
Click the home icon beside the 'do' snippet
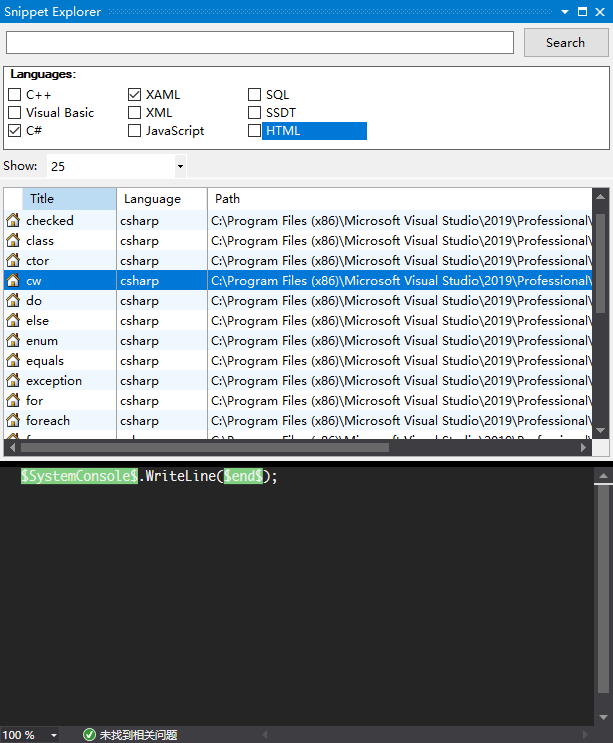pos(13,300)
